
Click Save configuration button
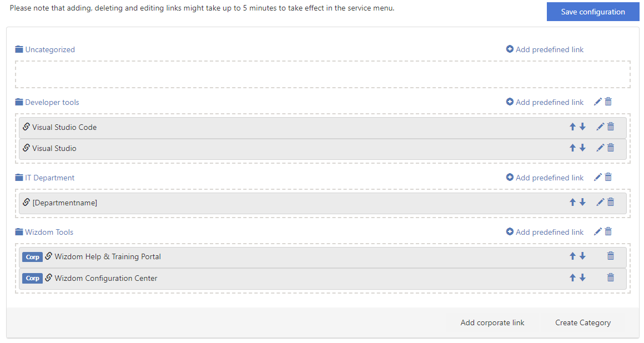point(592,12)
